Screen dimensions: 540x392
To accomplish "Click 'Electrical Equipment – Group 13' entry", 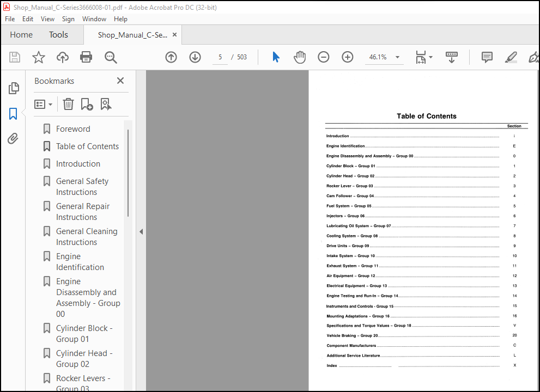I will [x=356, y=286].
